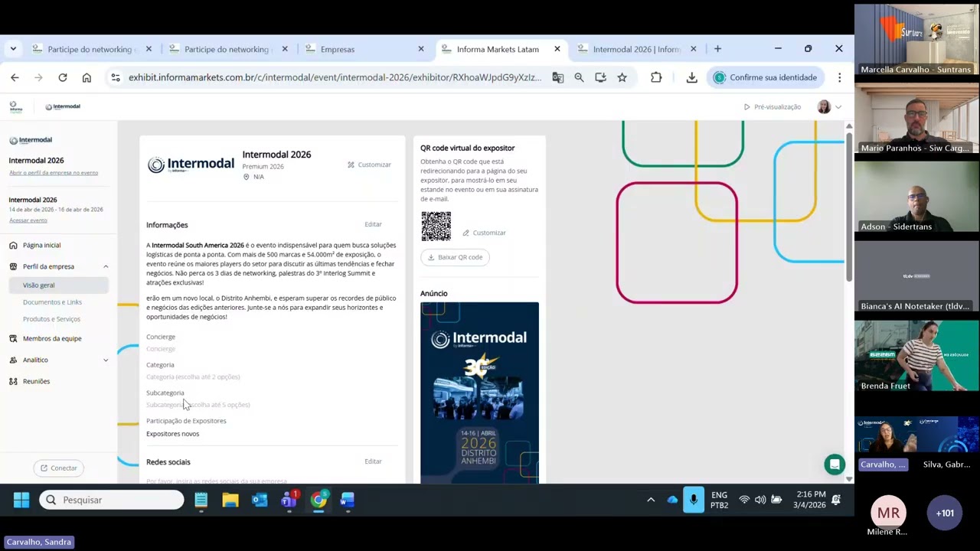Open a new browser tab
The width and height of the screenshot is (980, 551).
tap(717, 49)
